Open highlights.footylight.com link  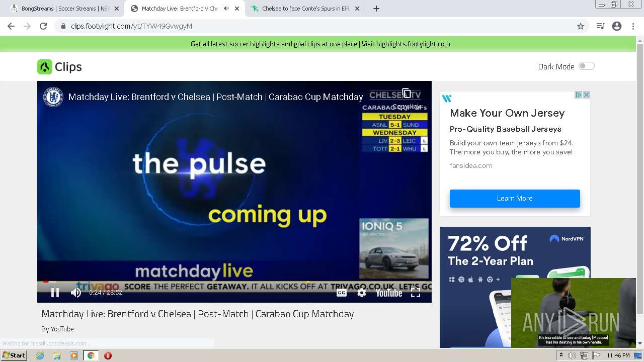pos(413,44)
